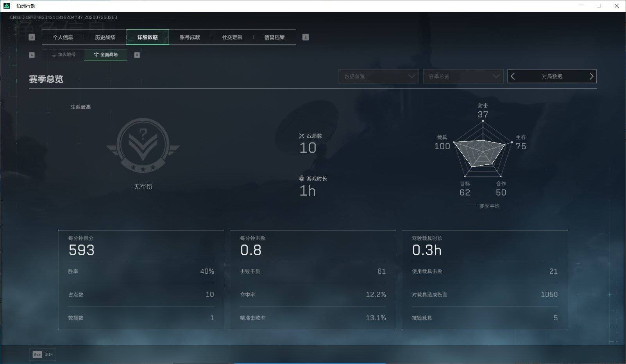Click right arrow beside 对局数据
Viewport: 626px width, 364px height.
[x=591, y=77]
